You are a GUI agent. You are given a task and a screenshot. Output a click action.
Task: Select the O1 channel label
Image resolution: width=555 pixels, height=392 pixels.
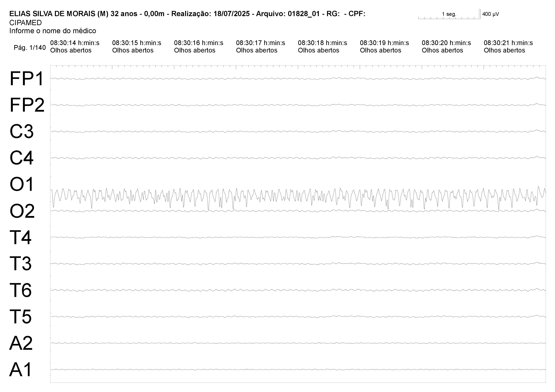22,184
